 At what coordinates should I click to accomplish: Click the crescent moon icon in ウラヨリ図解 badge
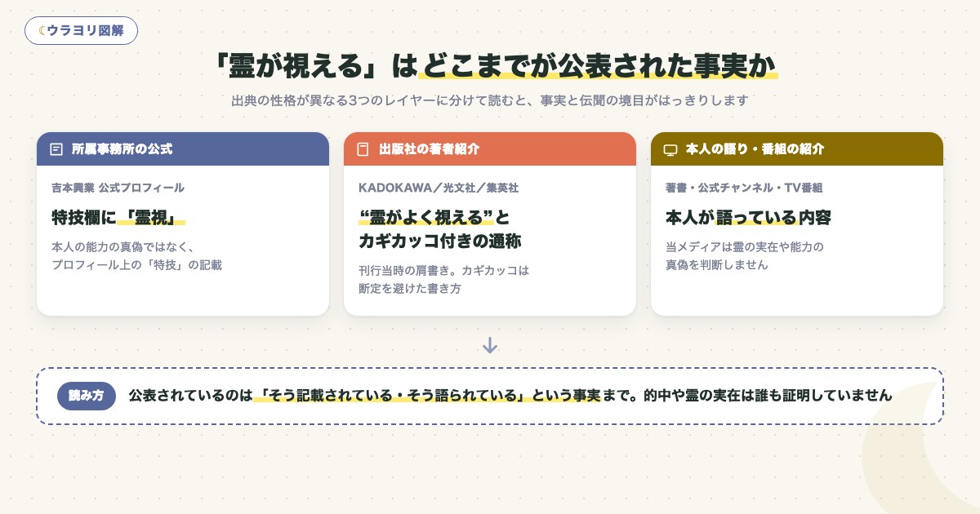tap(42, 31)
